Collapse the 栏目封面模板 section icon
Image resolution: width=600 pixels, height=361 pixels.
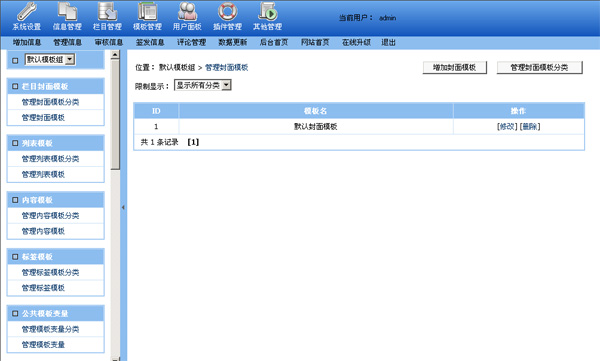(15, 87)
